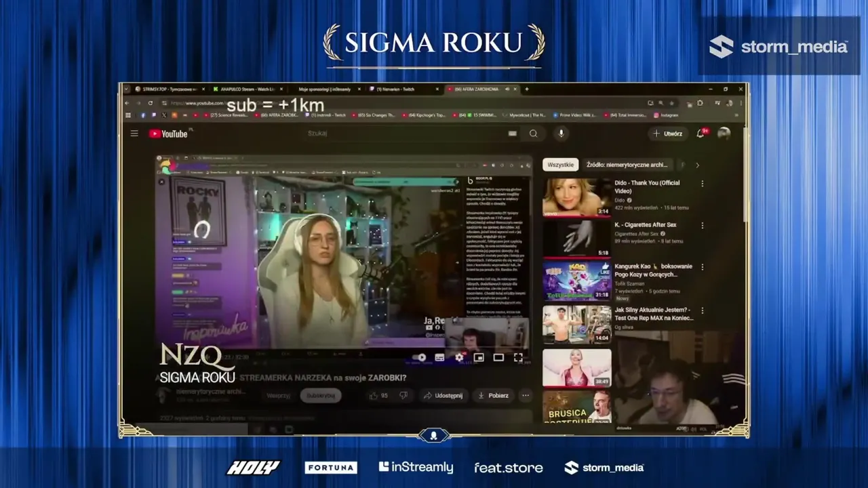
Task: Focus the YouTube Szukaj search field
Action: point(407,134)
